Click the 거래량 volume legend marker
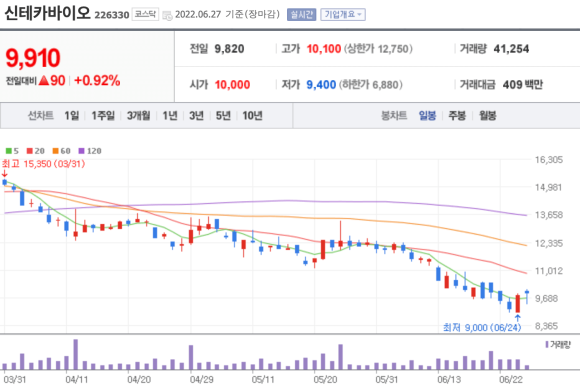This screenshot has height=392, width=580. point(547,345)
